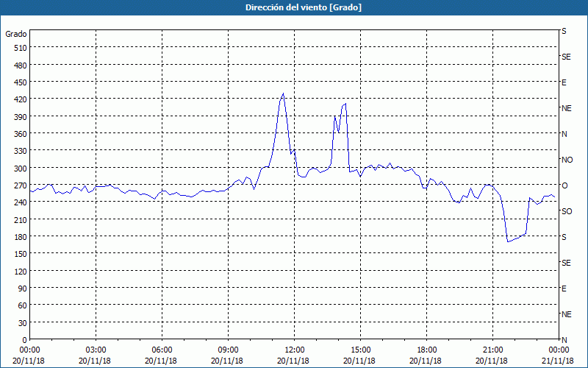Pick the 300 degree axis label
588x368 pixels.
coord(21,169)
